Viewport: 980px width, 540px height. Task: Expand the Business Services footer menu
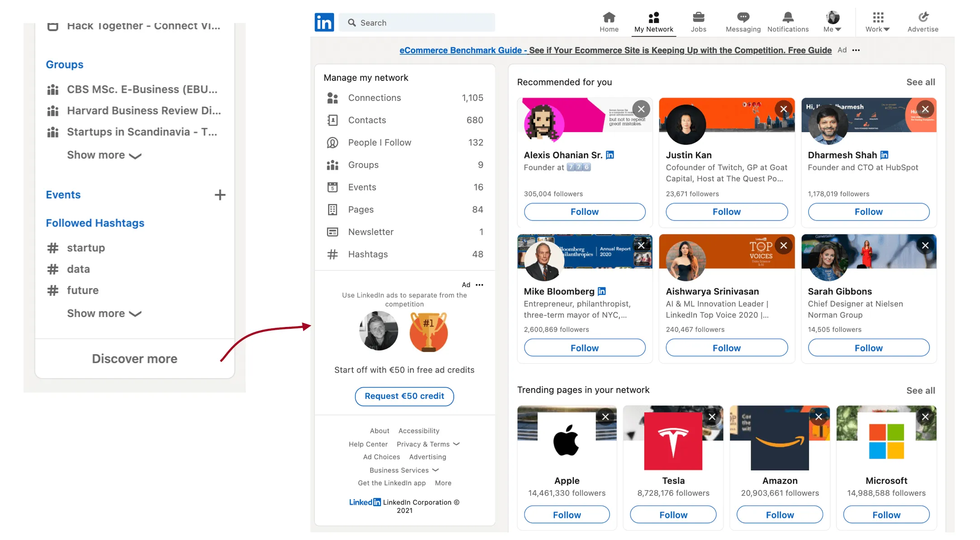(404, 470)
